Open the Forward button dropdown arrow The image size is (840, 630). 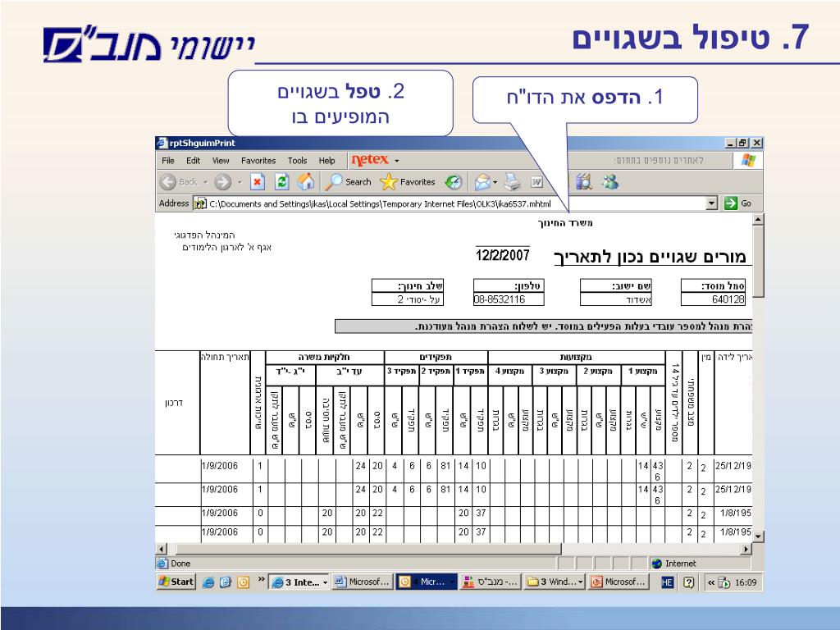click(240, 182)
